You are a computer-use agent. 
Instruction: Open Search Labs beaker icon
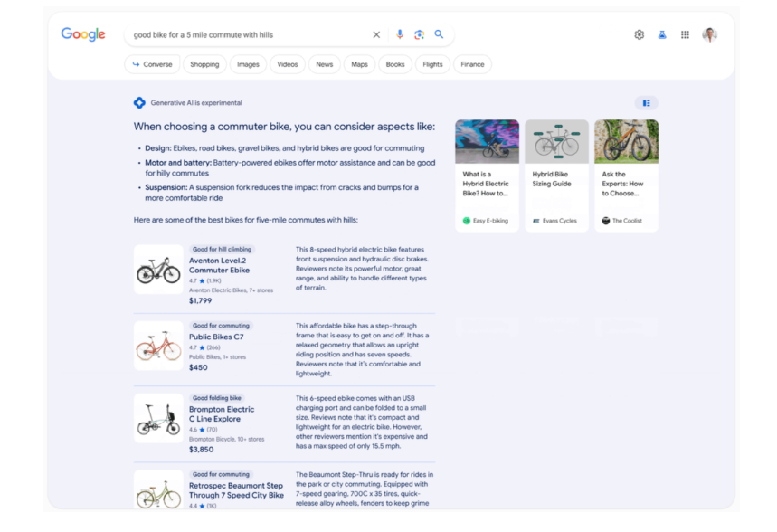[x=662, y=34]
